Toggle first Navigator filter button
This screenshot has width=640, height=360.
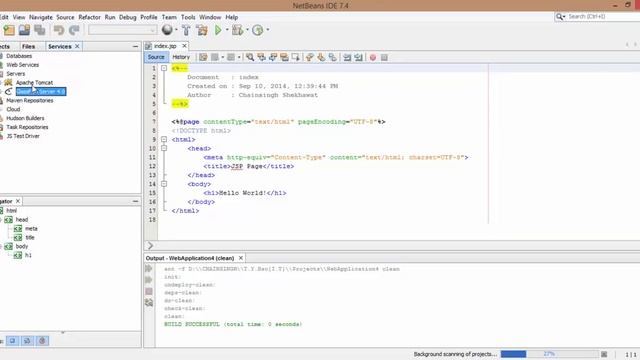[x=12, y=341]
